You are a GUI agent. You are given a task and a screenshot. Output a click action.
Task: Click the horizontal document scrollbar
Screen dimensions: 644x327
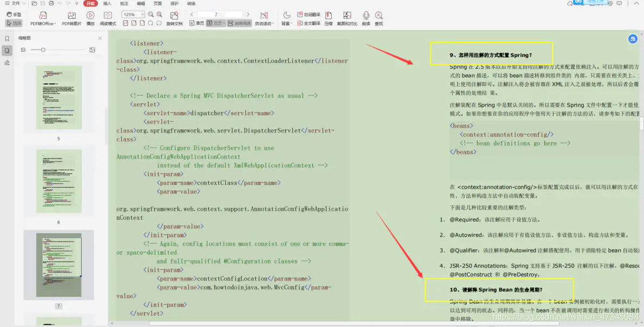(x=354, y=323)
